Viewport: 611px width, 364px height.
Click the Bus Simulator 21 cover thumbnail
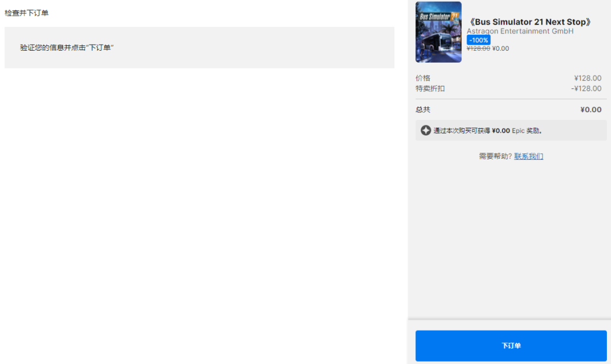438,32
